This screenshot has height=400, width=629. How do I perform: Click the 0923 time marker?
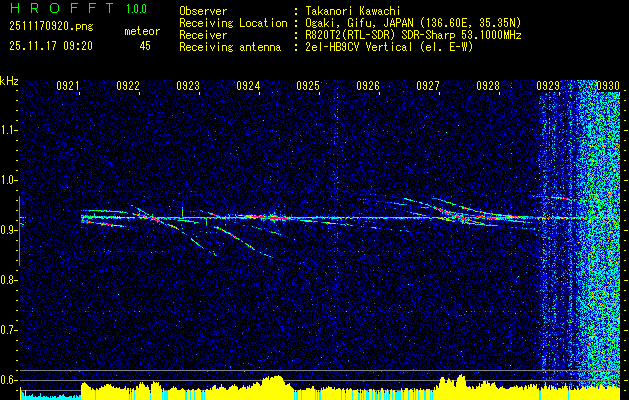point(188,85)
